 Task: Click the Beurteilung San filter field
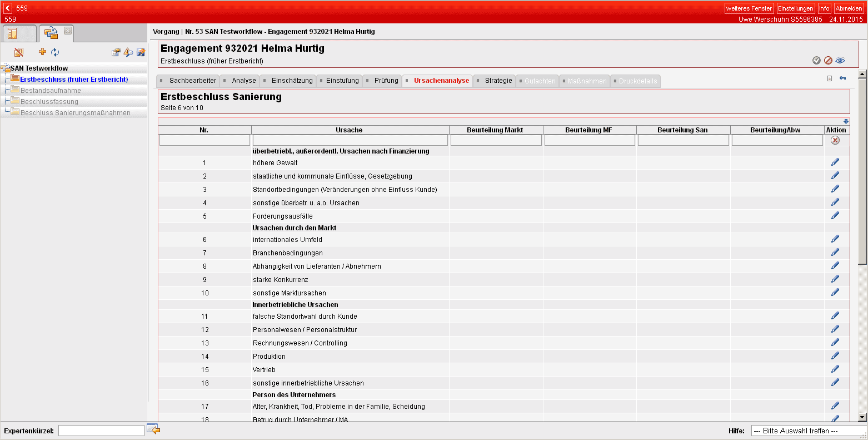683,140
